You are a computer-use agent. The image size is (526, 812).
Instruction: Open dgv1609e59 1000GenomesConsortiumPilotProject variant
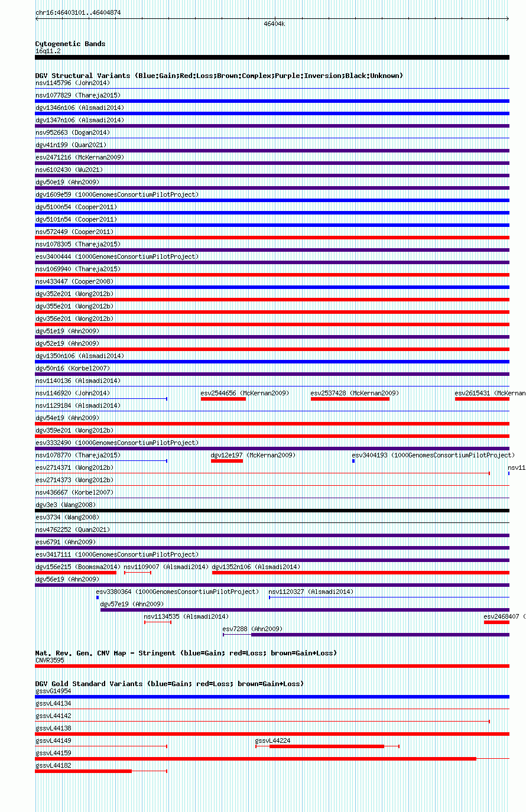pos(117,194)
